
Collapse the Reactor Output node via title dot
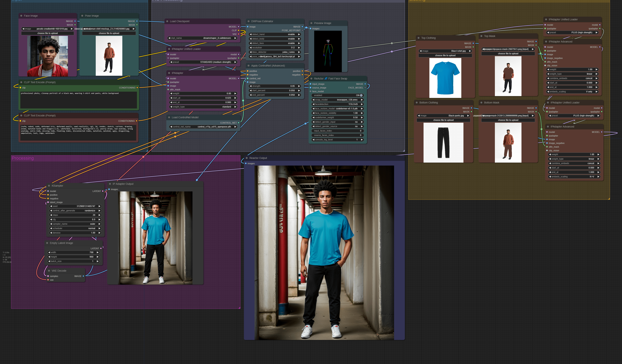click(x=247, y=158)
